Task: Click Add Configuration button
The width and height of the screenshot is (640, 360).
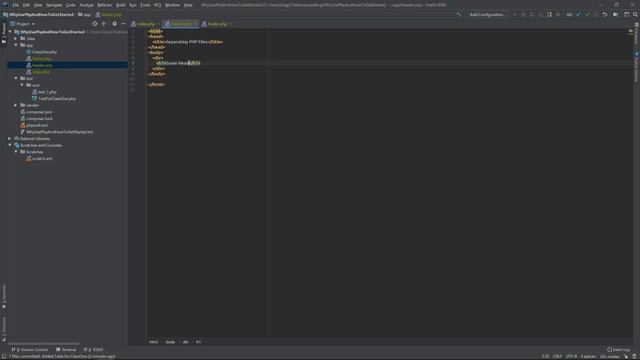Action: 487,14
